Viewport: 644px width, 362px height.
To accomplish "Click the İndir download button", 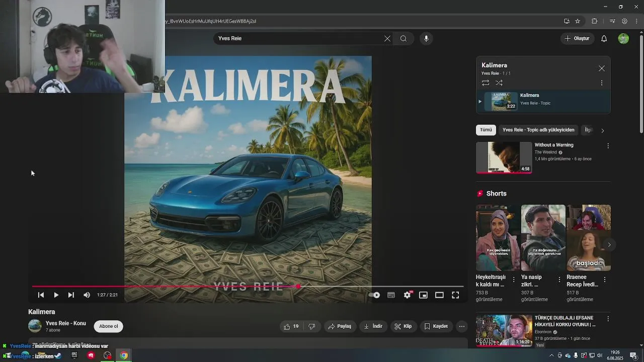I will pos(373,326).
